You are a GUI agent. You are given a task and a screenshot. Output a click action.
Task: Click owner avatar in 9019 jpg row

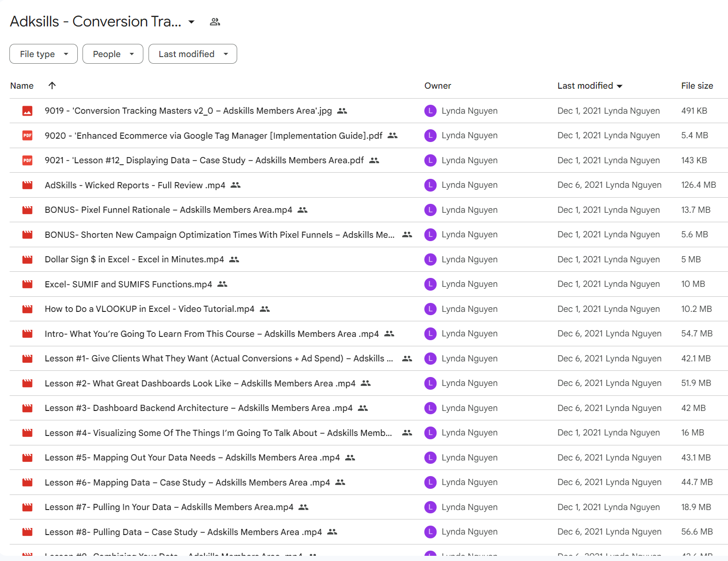[x=430, y=111]
